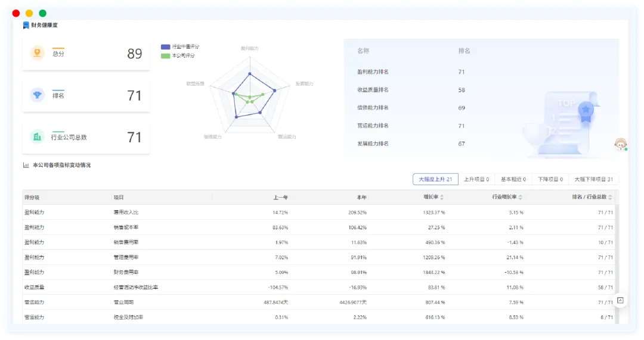Screen dimensions: 644x340
Task: Switch to the 大幅下降项目 tab
Action: click(x=593, y=179)
